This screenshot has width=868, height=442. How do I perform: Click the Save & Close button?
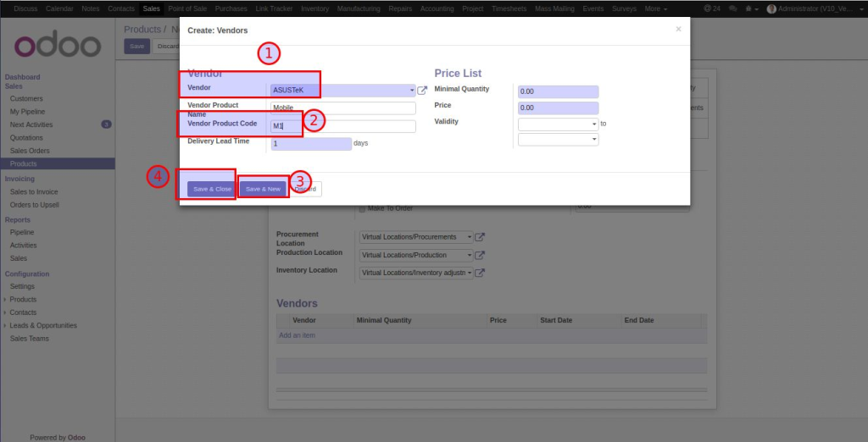click(212, 189)
